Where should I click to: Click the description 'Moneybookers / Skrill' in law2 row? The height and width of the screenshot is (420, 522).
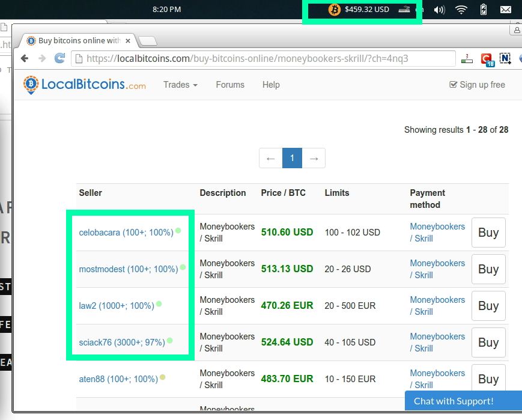(x=227, y=306)
